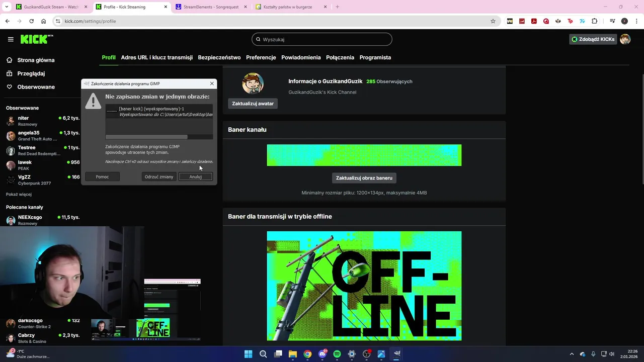Click the W extension icon in toolbar
The height and width of the screenshot is (362, 644).
click(x=510, y=21)
